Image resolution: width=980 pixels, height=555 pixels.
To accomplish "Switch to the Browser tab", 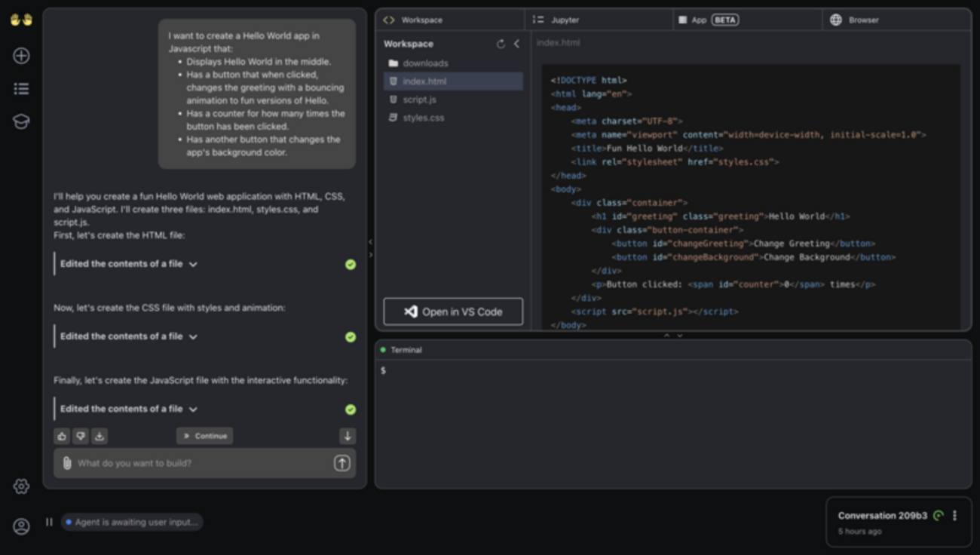I will click(896, 20).
